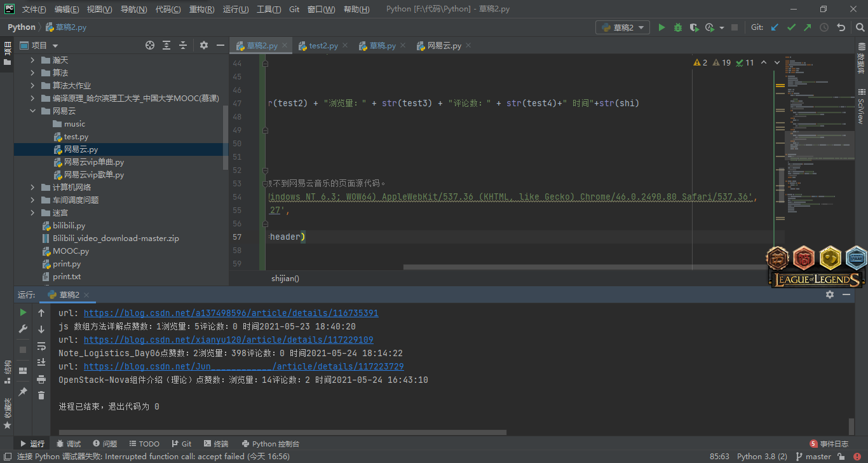Open the search magnifier icon at top right
868x463 pixels.
click(x=858, y=27)
